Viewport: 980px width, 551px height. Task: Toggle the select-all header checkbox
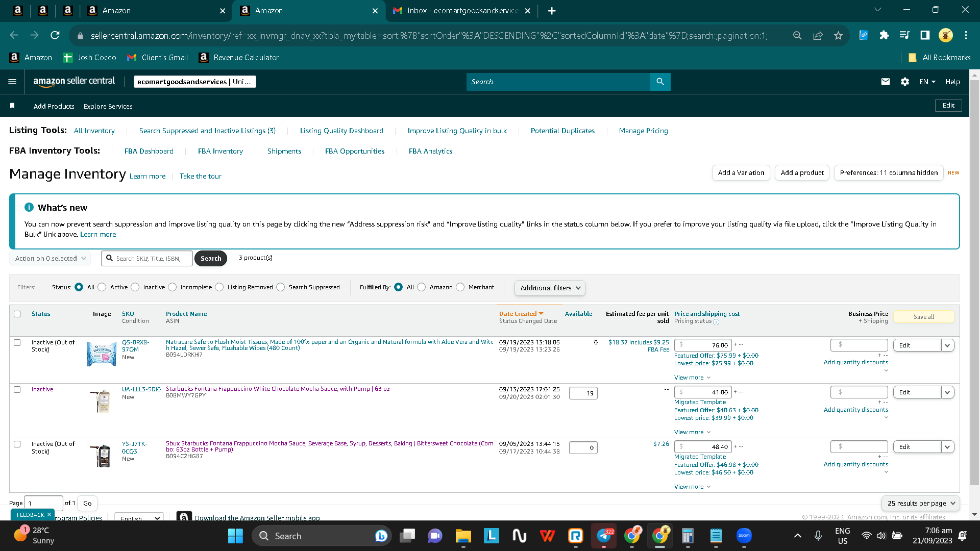[x=17, y=314]
